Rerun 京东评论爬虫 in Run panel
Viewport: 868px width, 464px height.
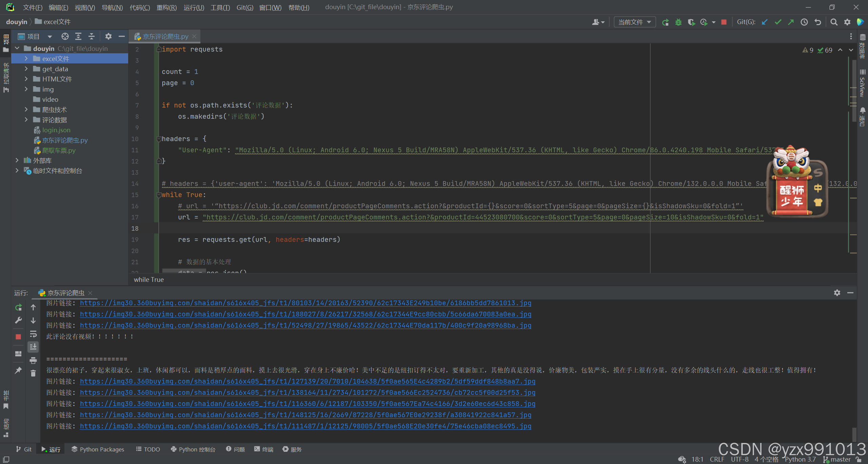18,307
